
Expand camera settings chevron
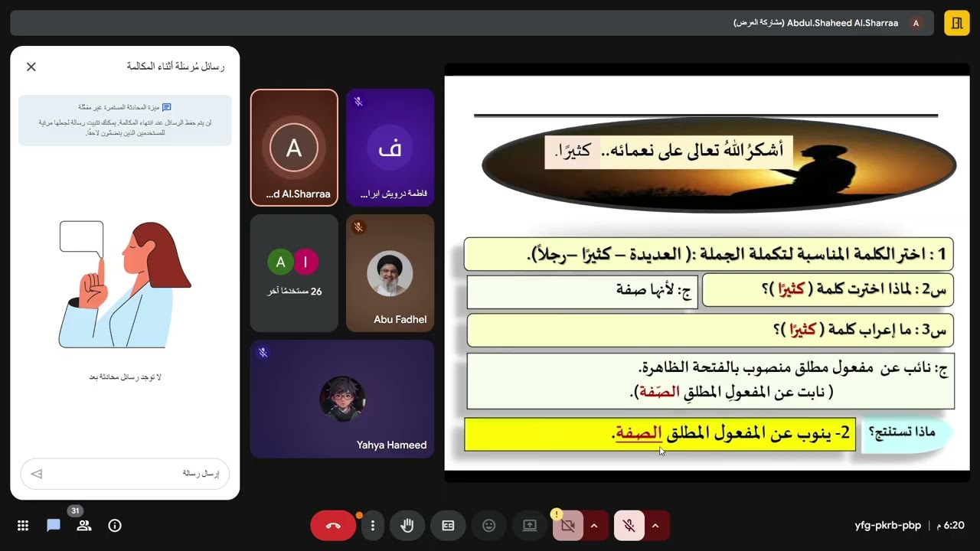[x=594, y=526]
